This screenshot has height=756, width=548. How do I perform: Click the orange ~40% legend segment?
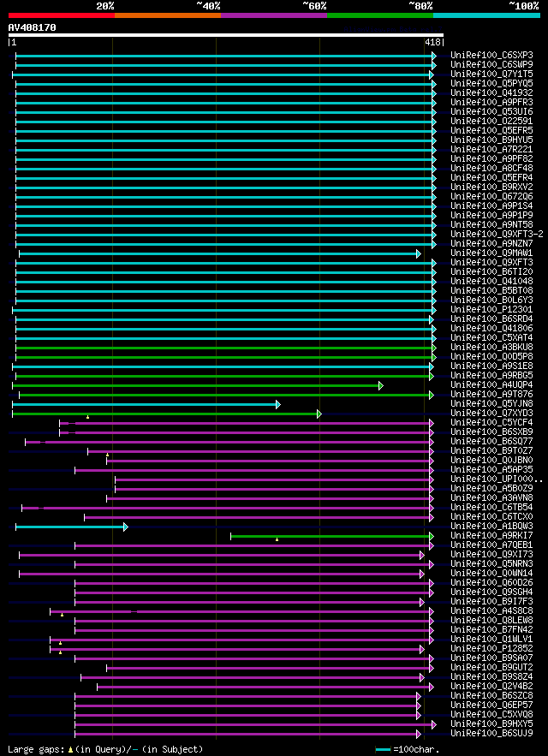(x=168, y=15)
